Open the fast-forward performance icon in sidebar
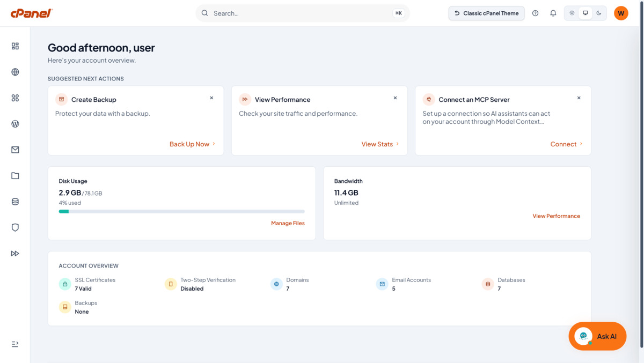Screen dimensions: 644x363 [15, 253]
